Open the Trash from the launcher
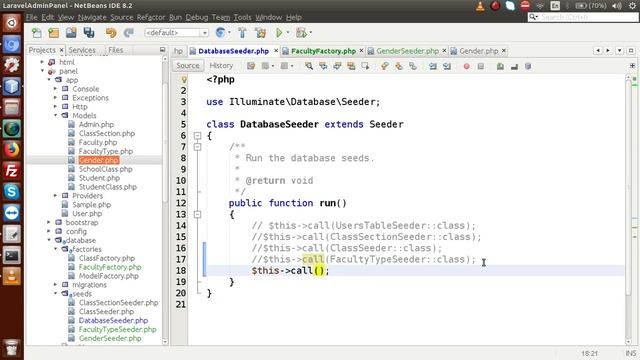Viewport: 640px width, 360px height. 11,347
